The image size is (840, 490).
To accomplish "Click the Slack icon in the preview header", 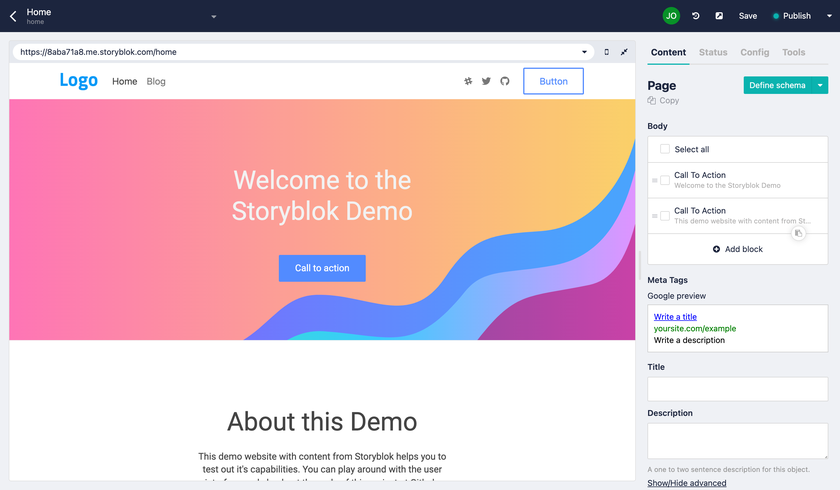I will point(468,81).
